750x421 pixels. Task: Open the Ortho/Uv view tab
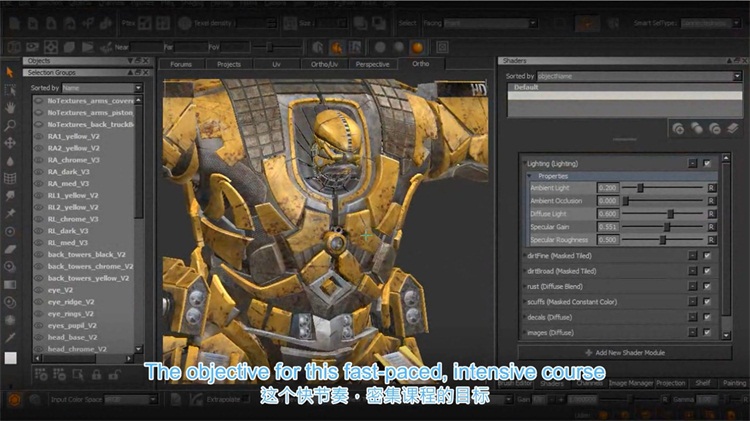click(x=323, y=64)
